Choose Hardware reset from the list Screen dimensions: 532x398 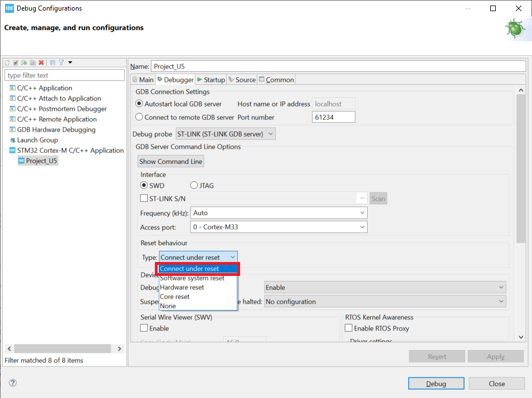182,287
